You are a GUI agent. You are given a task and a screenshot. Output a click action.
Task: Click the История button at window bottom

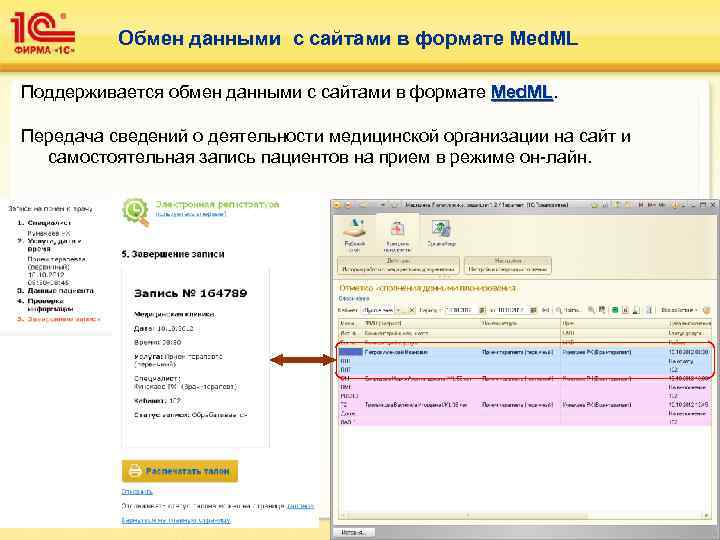click(x=354, y=532)
